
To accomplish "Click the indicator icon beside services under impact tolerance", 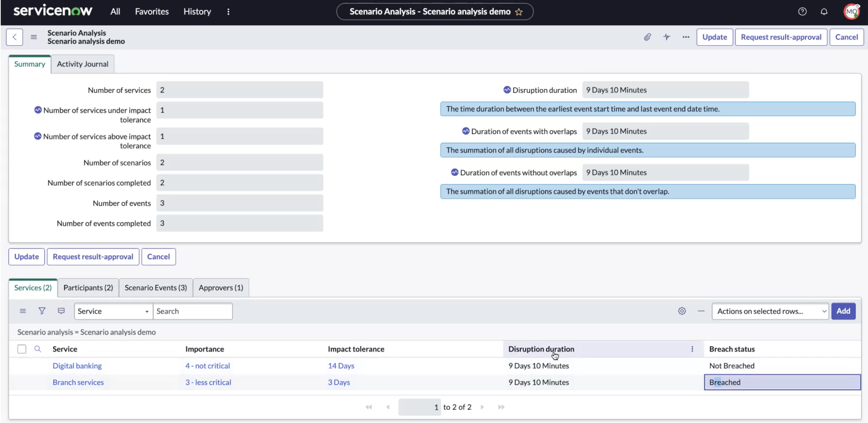I will pyautogui.click(x=38, y=110).
